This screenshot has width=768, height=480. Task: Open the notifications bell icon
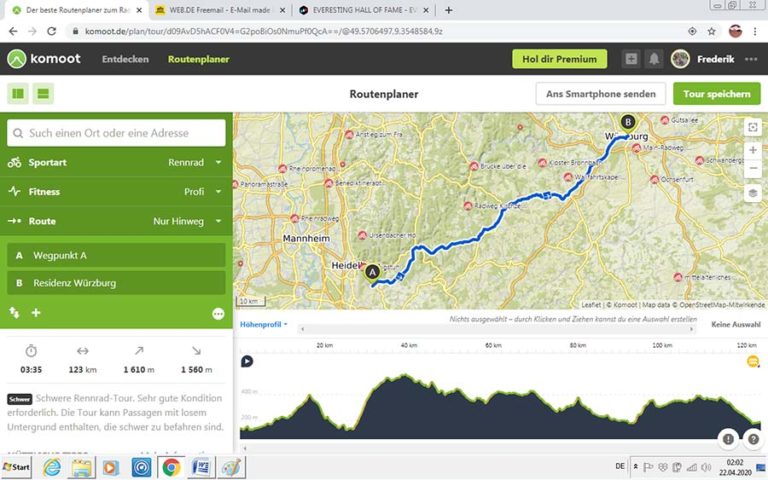point(654,59)
